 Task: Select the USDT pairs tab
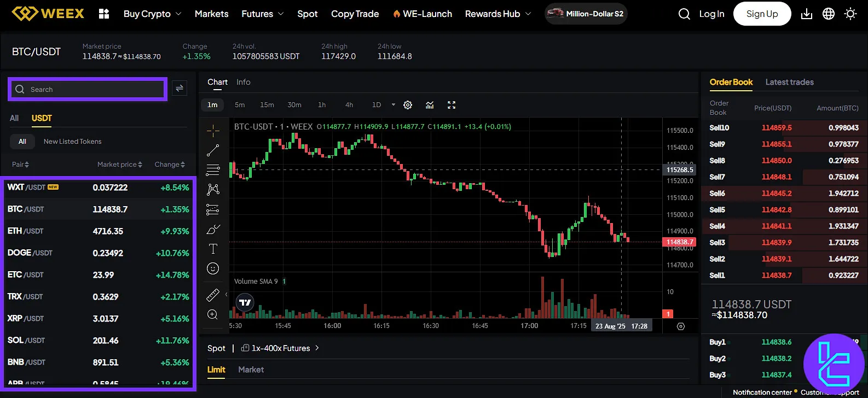point(42,118)
